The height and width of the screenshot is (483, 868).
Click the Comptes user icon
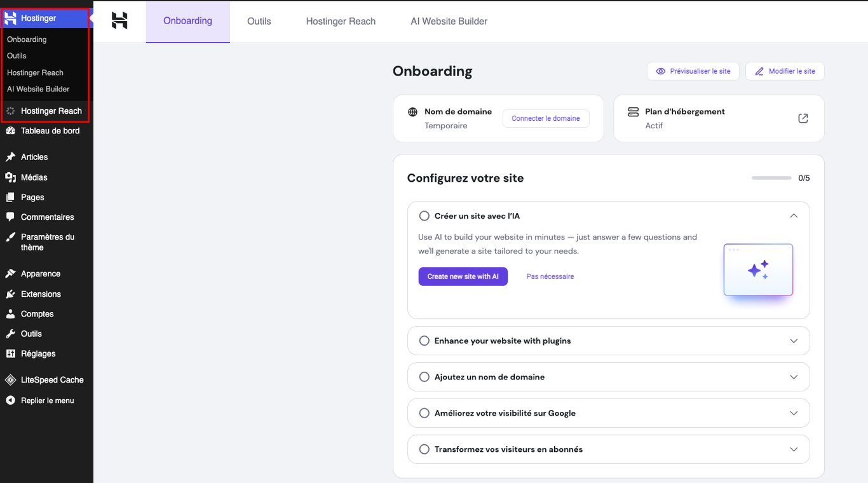[x=10, y=314]
